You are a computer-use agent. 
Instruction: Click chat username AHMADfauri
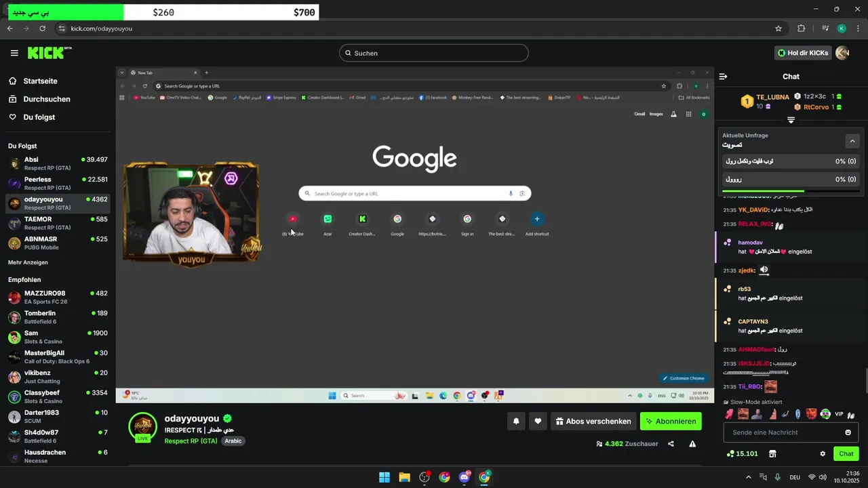(x=756, y=350)
